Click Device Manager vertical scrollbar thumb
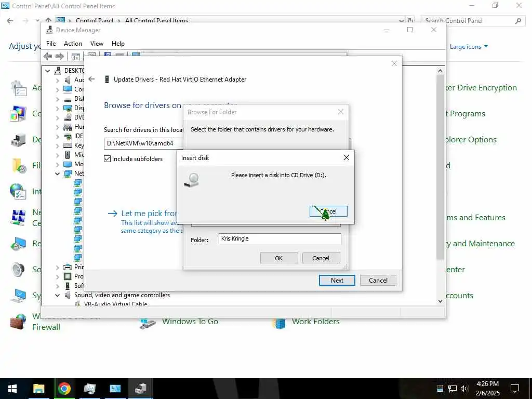Viewport: 532px width, 399px height. (440, 167)
